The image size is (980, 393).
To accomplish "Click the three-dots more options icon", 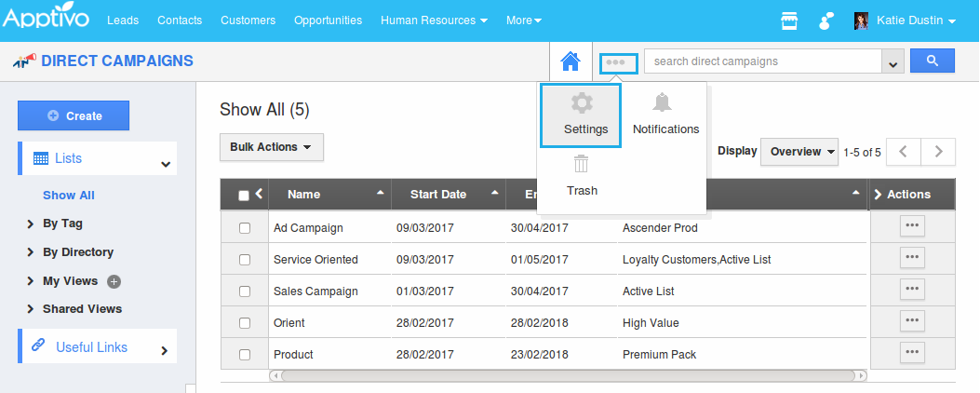I will [x=617, y=62].
